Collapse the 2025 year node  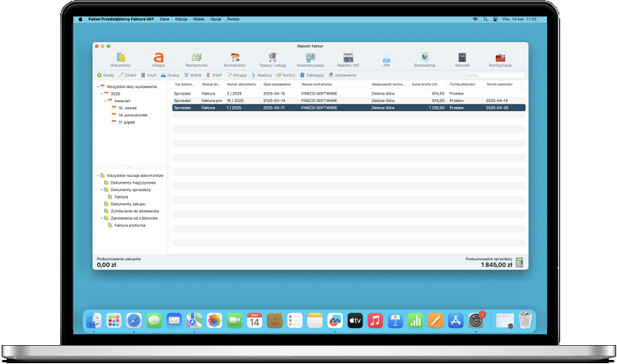pos(102,94)
